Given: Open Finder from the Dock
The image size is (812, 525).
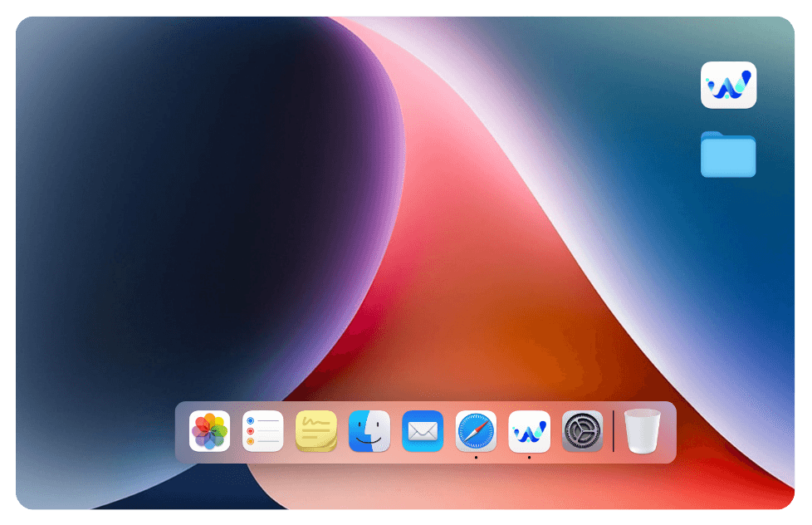Looking at the screenshot, I should (x=369, y=431).
